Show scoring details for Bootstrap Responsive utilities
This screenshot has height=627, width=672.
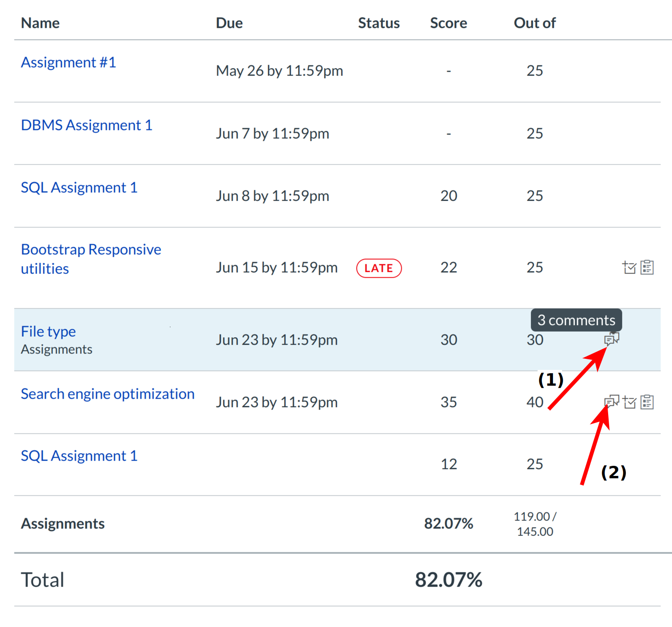point(629,267)
